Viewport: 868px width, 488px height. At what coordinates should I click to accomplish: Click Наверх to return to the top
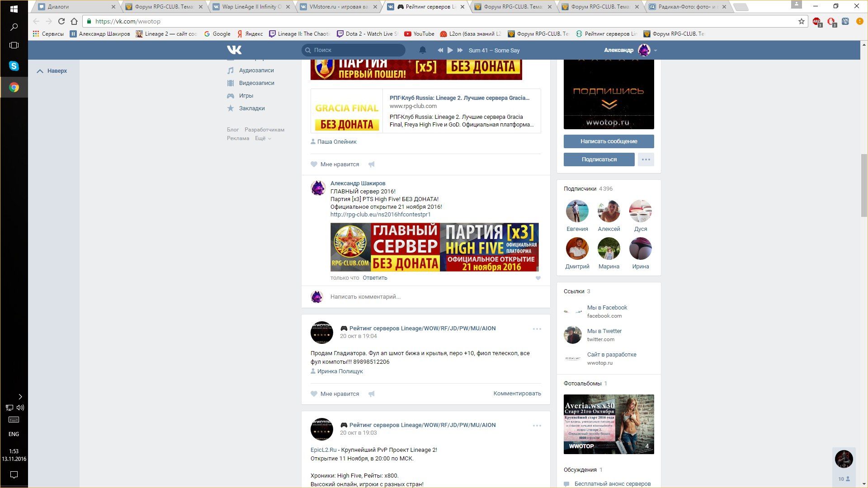pos(52,71)
